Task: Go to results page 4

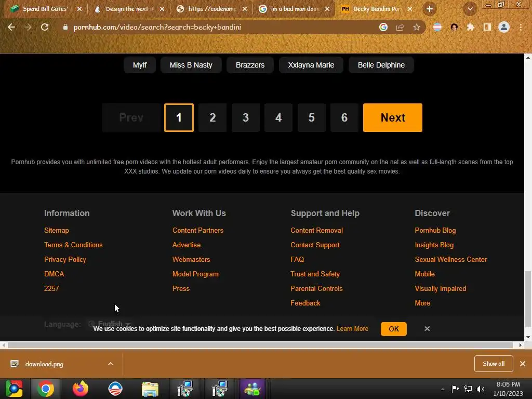Action: tap(278, 118)
